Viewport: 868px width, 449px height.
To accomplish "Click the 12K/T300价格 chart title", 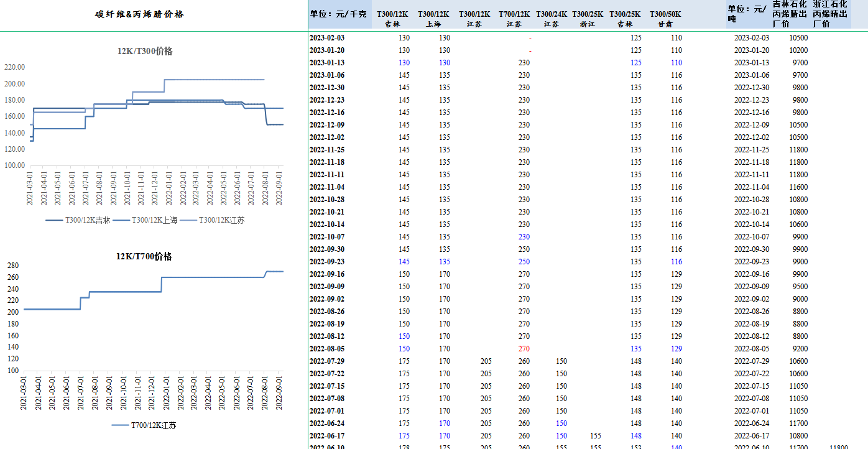I will [145, 51].
